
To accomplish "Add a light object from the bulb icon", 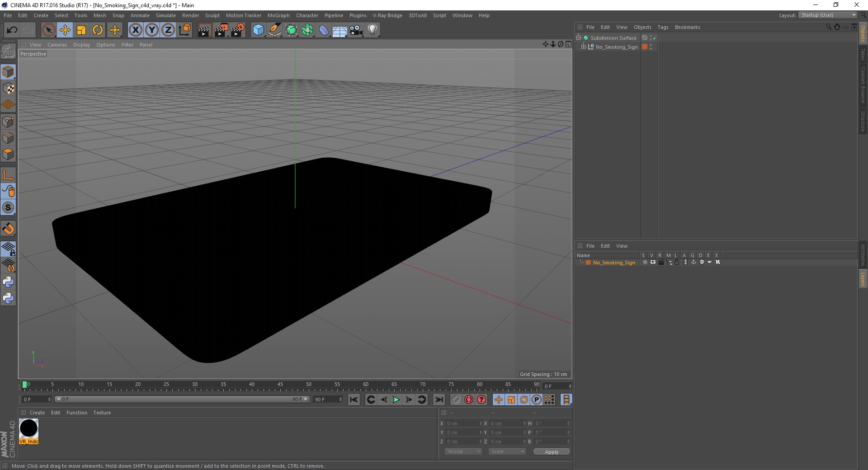I will 373,30.
